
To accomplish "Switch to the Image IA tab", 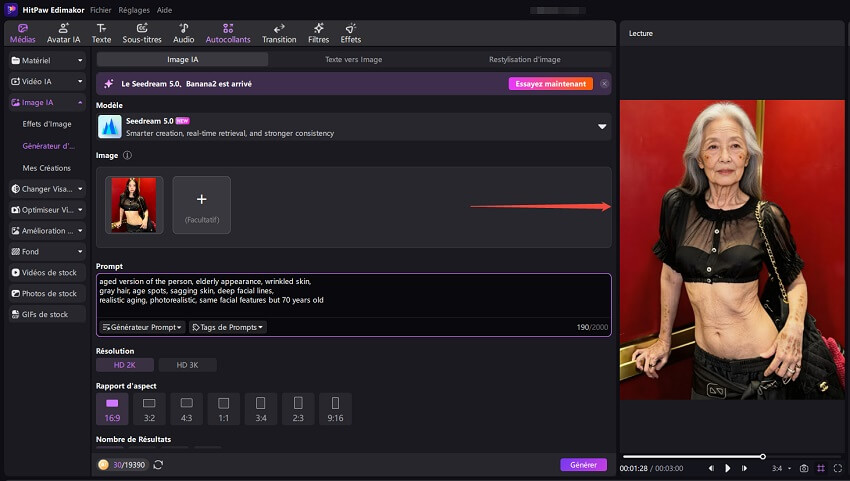I will click(183, 60).
